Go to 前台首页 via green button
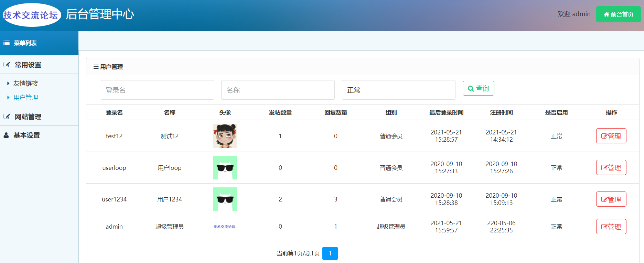This screenshot has height=263, width=644. (618, 14)
